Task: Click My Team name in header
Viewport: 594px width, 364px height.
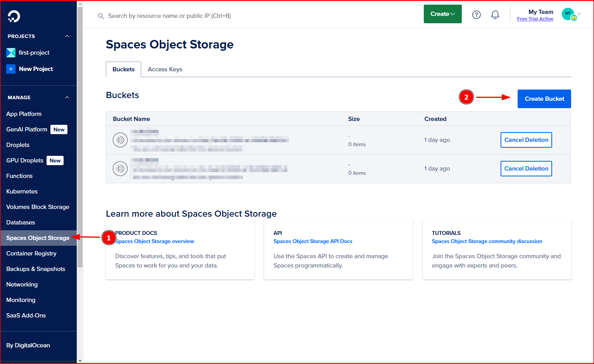Action: click(x=541, y=12)
